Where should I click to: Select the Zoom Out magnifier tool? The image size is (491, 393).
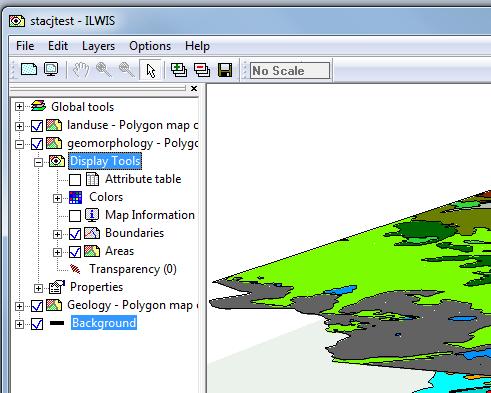pos(127,70)
